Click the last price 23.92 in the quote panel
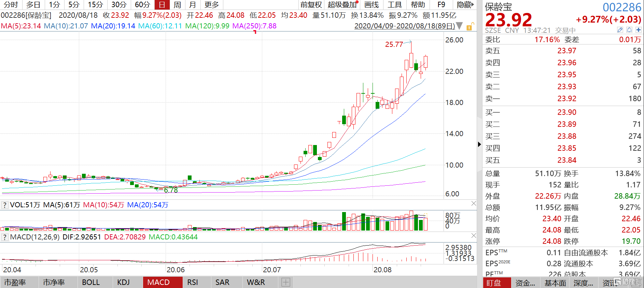The height and width of the screenshot is (288, 644). (x=508, y=20)
